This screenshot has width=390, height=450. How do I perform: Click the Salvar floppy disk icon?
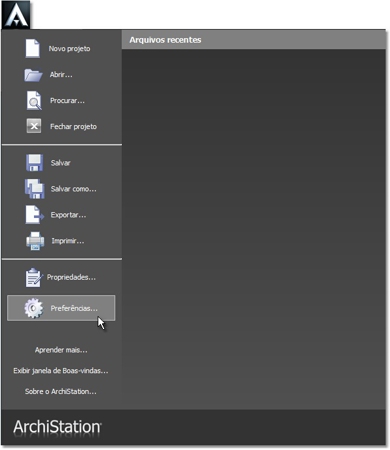pyautogui.click(x=34, y=163)
